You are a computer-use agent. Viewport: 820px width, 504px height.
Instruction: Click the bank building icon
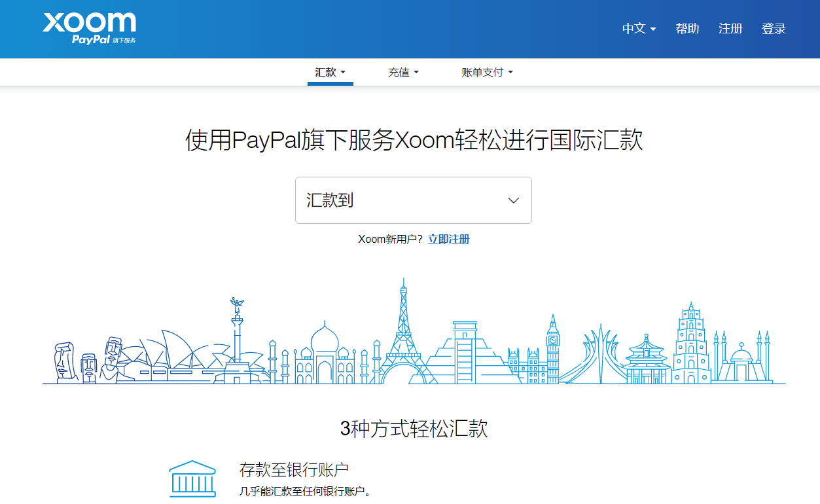192,478
